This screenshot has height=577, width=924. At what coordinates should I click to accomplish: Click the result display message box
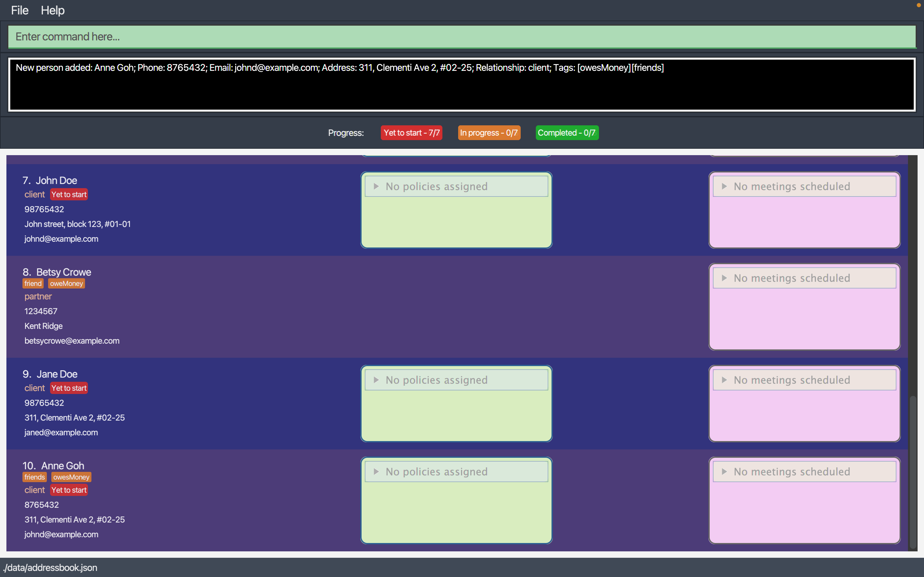(461, 84)
